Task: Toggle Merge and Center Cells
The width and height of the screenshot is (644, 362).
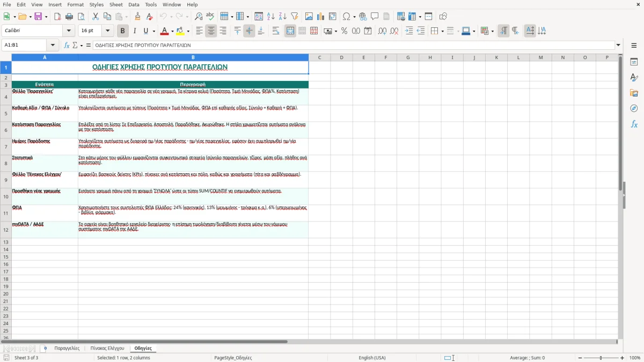Action: pyautogui.click(x=290, y=31)
